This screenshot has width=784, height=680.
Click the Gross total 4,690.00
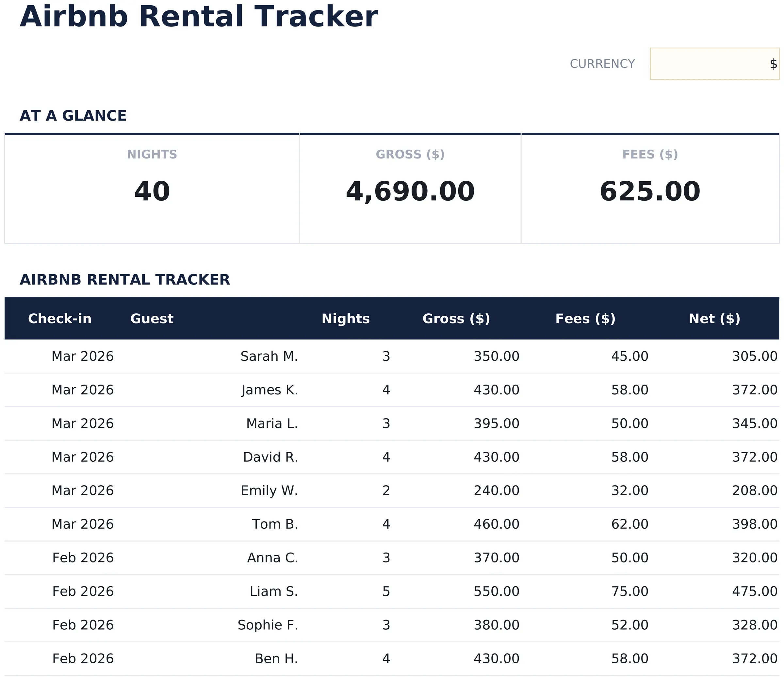point(410,191)
